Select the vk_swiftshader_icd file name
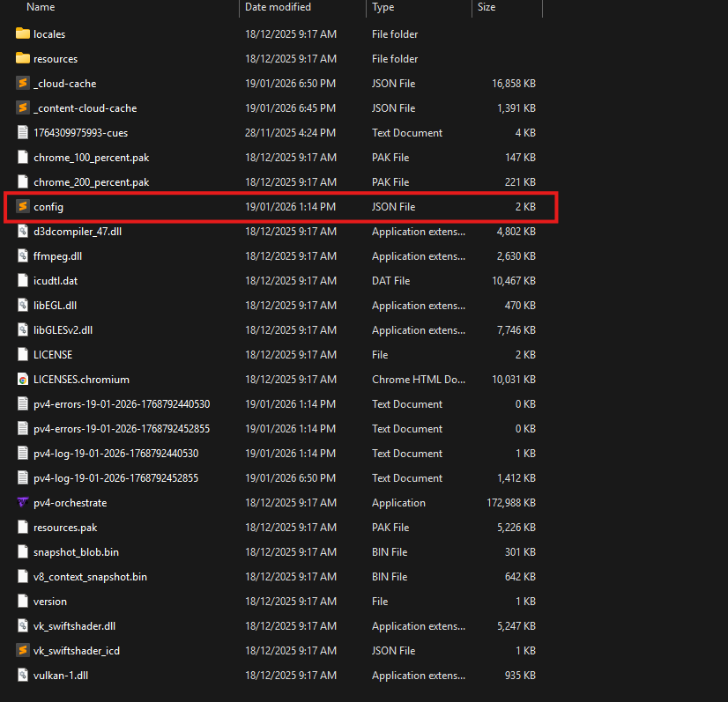 tap(77, 651)
